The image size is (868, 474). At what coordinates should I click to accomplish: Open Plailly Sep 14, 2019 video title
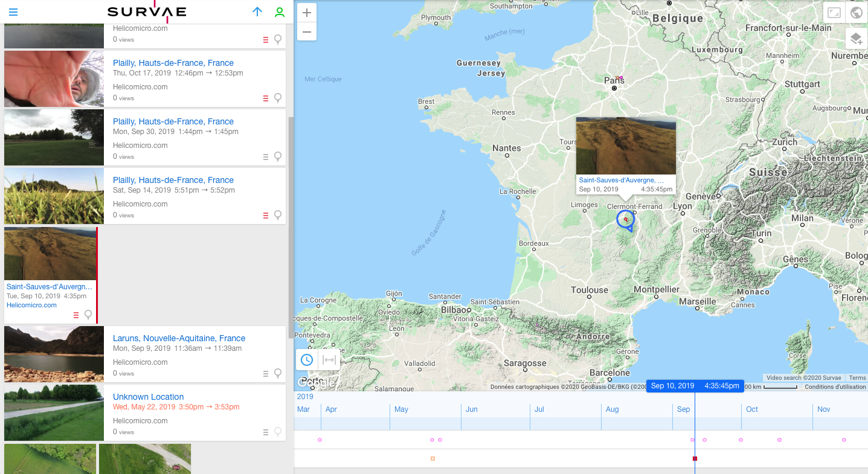(x=173, y=180)
